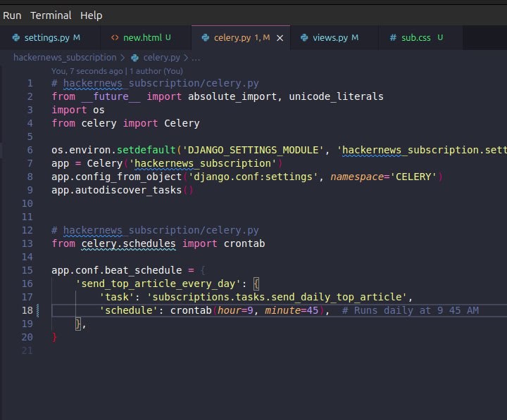Click 'Celery' import name on line 4

click(182, 123)
